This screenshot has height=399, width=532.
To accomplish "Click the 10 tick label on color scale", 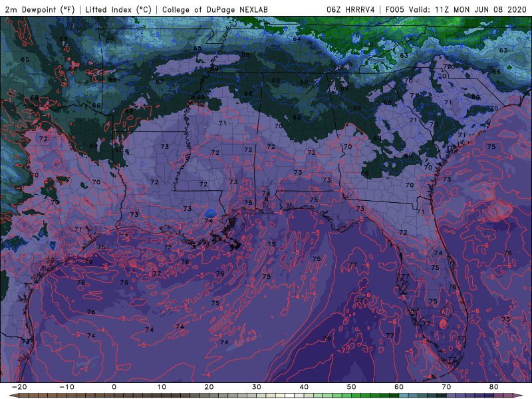I will pos(162,387).
